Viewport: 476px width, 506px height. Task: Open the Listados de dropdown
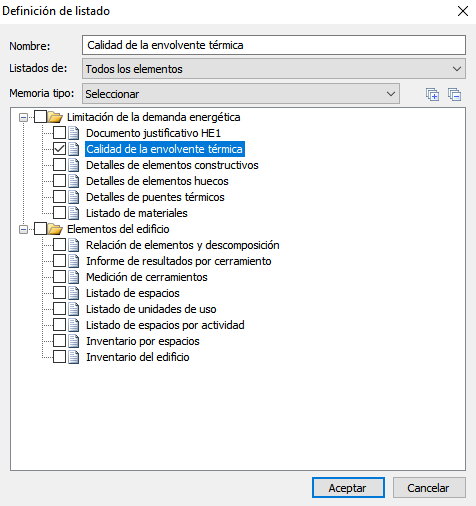pos(274,69)
